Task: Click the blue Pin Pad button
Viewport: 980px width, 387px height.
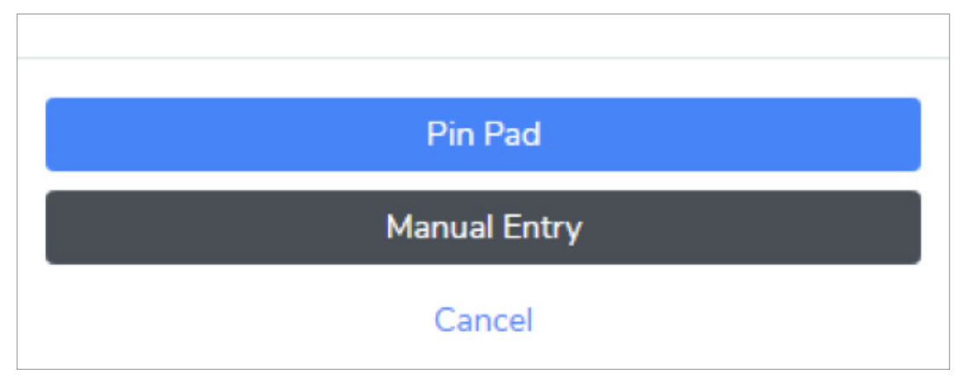Action: point(483,135)
